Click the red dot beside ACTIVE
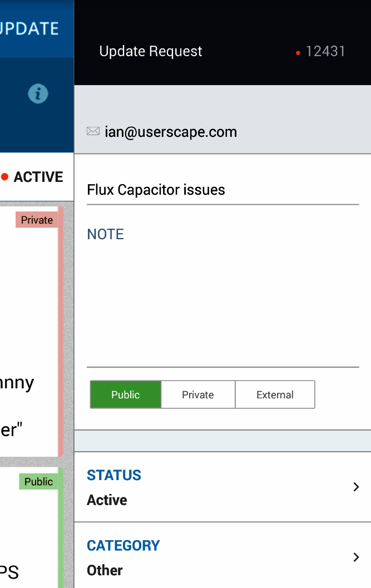 (5, 177)
